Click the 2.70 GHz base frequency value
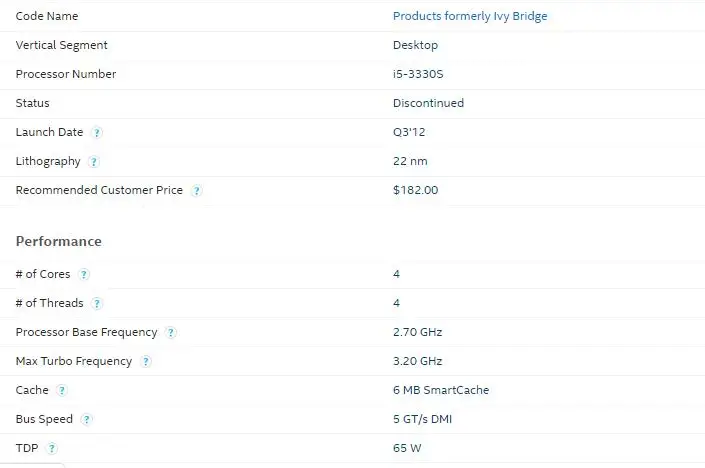The width and height of the screenshot is (705, 468). pyautogui.click(x=418, y=332)
